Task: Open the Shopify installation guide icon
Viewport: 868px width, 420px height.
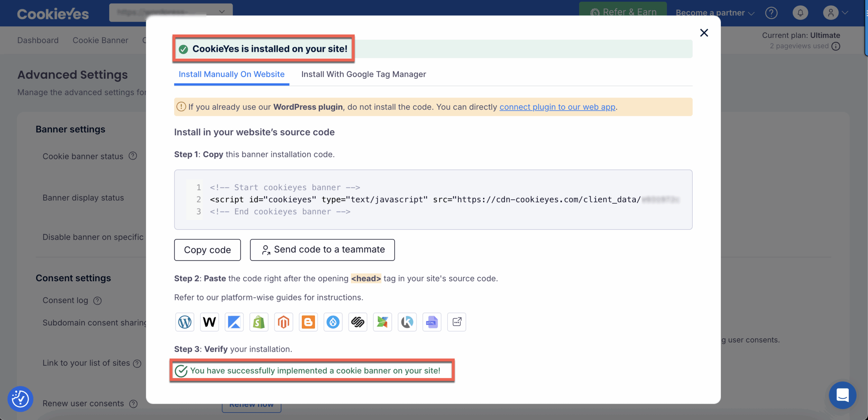Action: pos(259,322)
